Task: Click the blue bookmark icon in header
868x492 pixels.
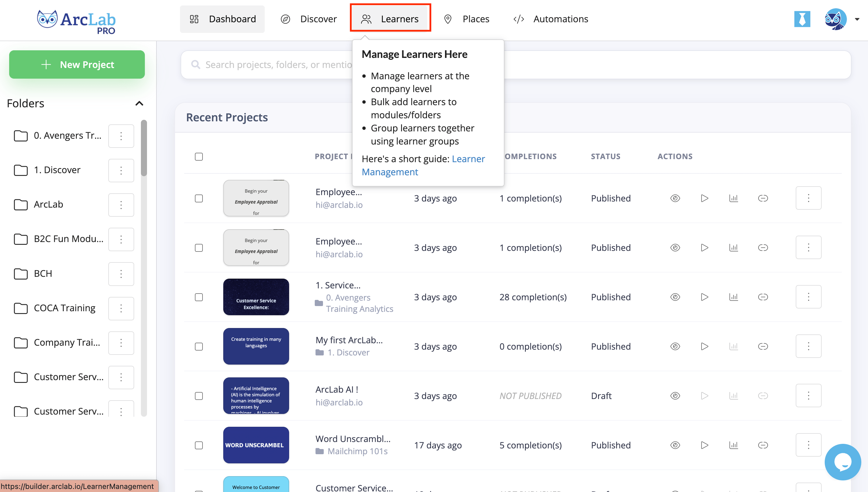Action: pyautogui.click(x=802, y=19)
